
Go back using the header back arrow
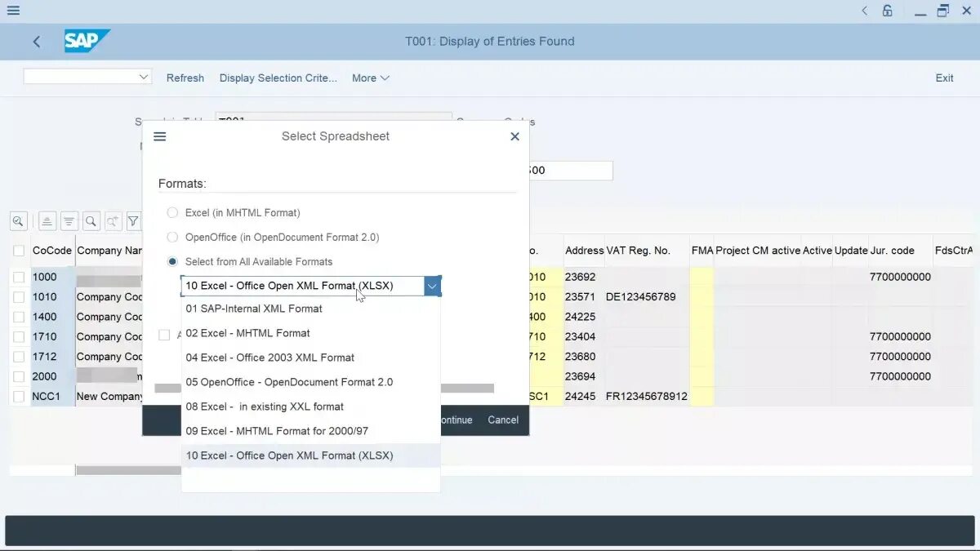click(37, 42)
